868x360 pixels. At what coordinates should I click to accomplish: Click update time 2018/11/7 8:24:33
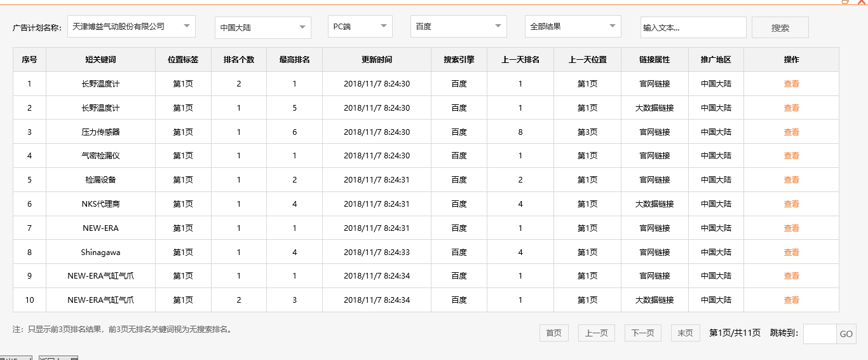tap(377, 253)
